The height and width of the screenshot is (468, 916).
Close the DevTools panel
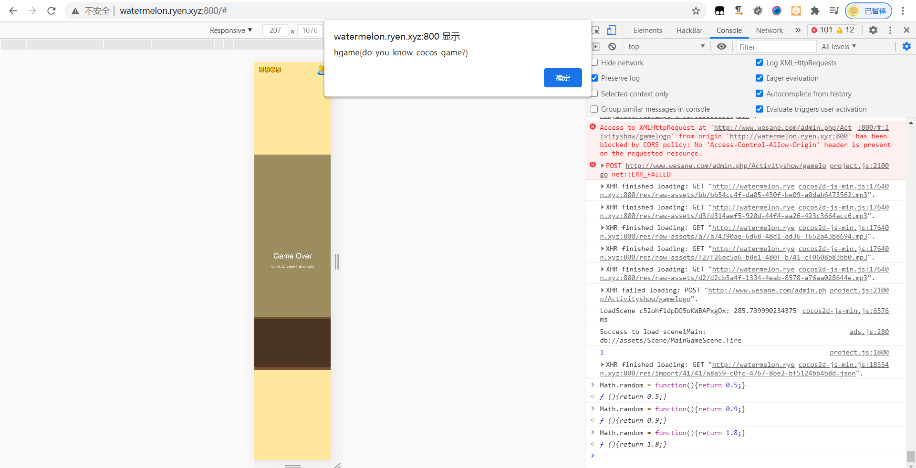coord(906,30)
